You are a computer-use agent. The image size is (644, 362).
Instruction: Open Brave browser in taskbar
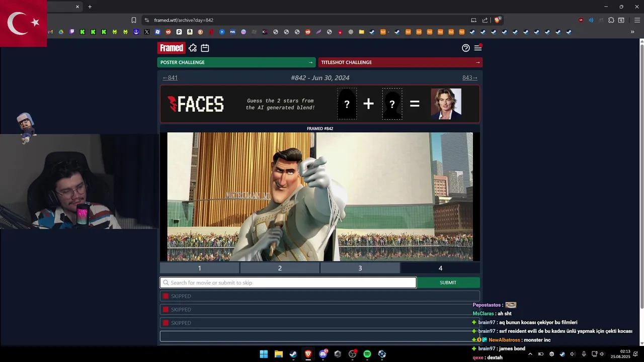tap(308, 354)
